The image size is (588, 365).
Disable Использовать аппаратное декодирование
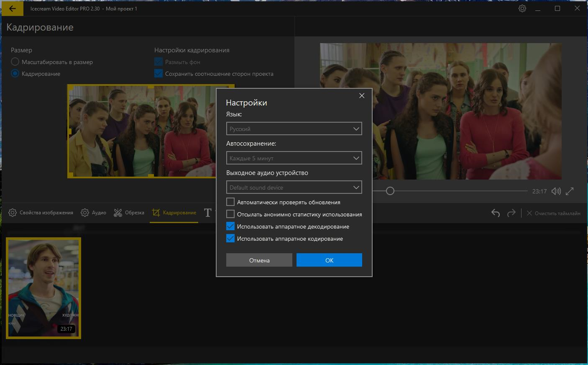pos(230,226)
